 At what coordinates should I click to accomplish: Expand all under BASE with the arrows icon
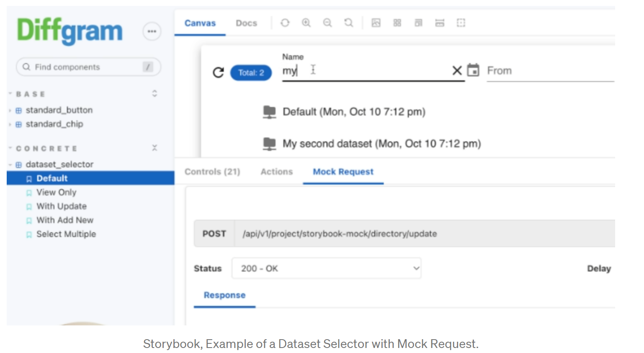click(x=155, y=93)
